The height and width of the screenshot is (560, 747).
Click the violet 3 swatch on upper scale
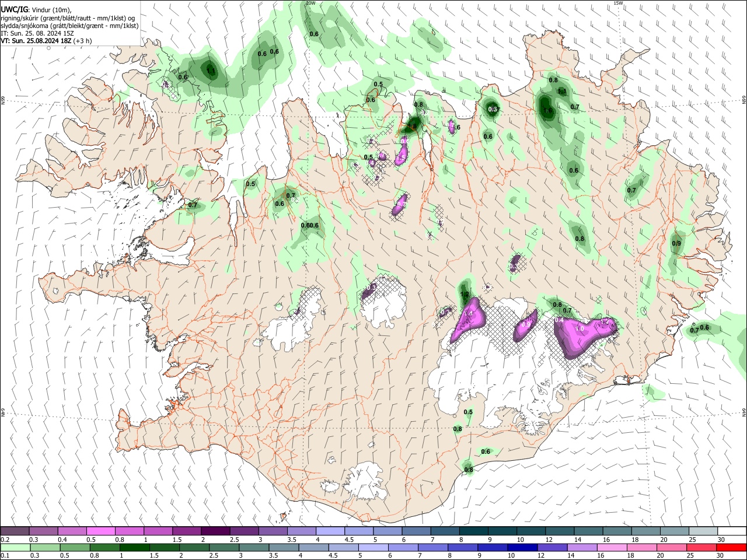coord(273,531)
